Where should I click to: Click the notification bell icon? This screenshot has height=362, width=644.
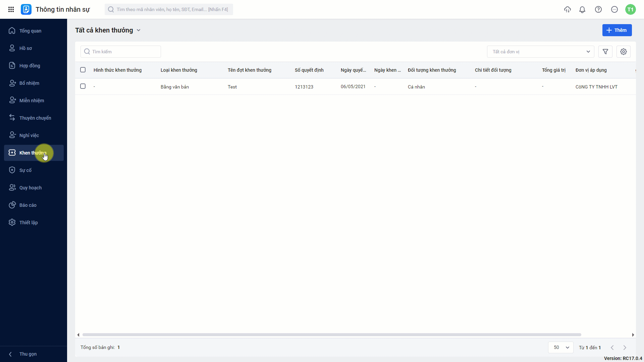pyautogui.click(x=582, y=9)
